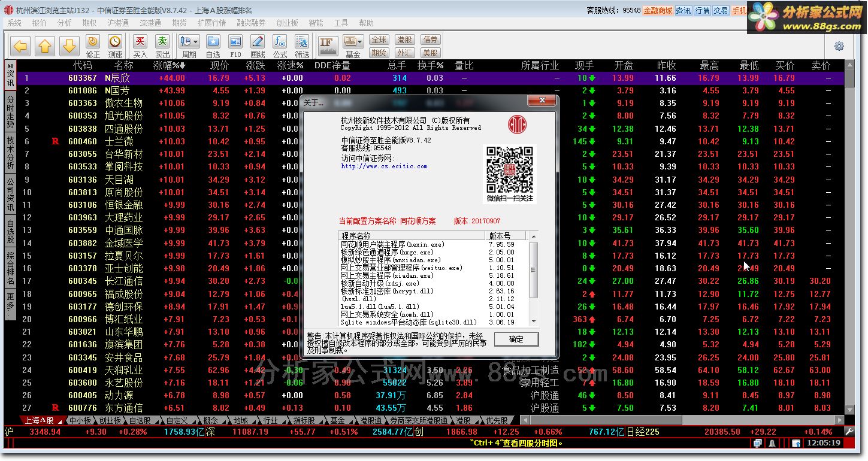Image resolution: width=868 pixels, height=461 pixels.
Task: Click the 自选 favorites icon
Action: pyautogui.click(x=213, y=46)
